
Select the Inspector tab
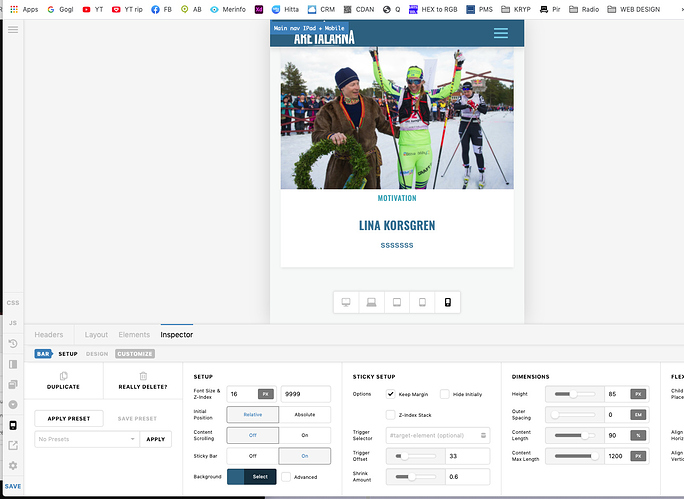(x=177, y=335)
